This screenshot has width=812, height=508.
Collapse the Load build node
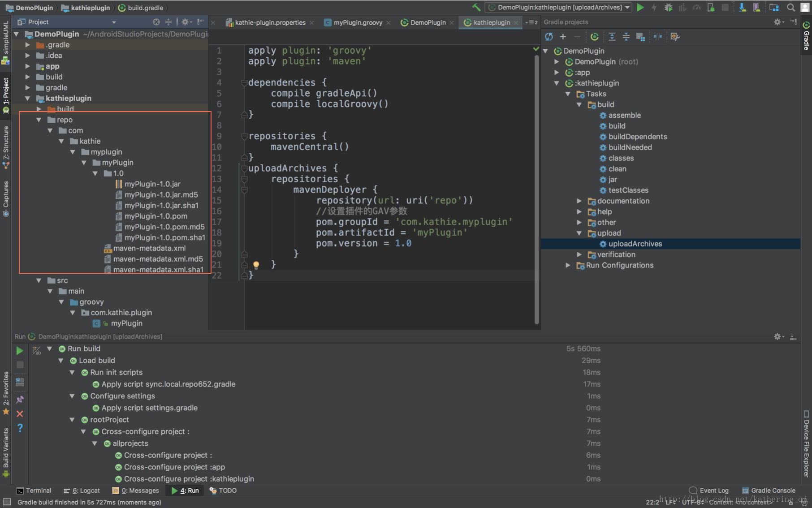tap(61, 361)
